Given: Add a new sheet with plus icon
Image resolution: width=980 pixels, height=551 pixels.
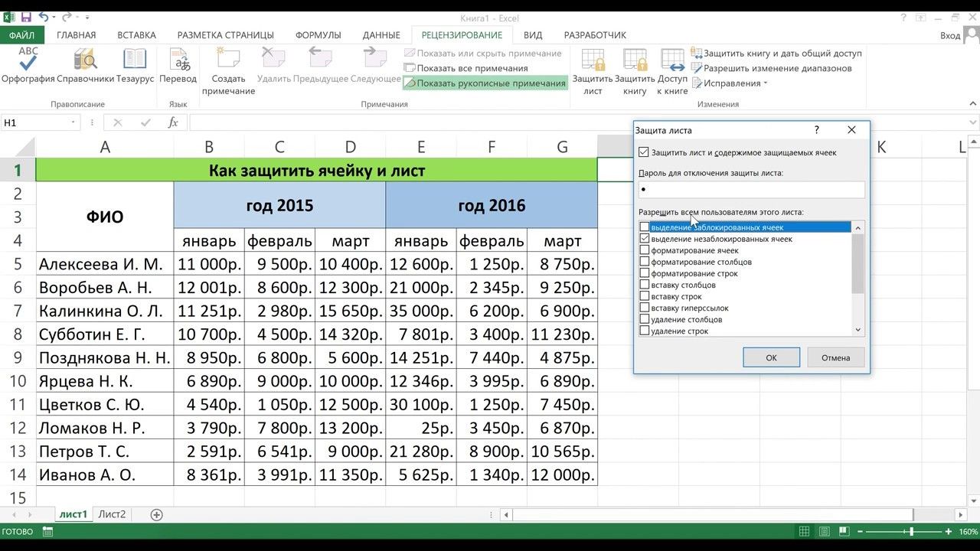Looking at the screenshot, I should (157, 515).
